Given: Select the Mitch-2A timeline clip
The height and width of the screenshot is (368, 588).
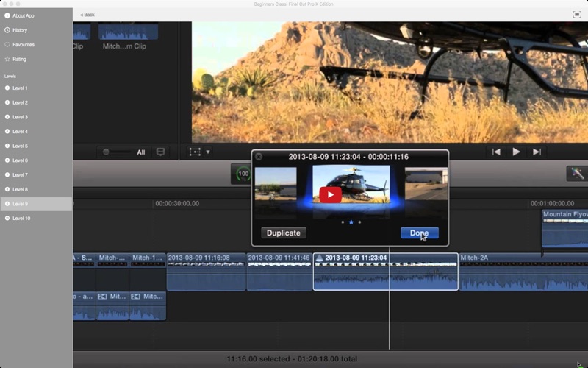Looking at the screenshot, I should click(x=523, y=272).
